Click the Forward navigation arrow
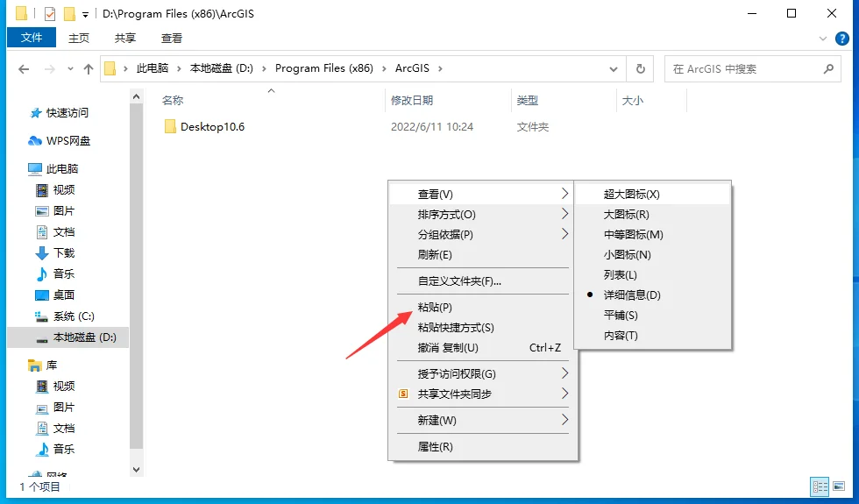The height and width of the screenshot is (504, 859). (49, 69)
